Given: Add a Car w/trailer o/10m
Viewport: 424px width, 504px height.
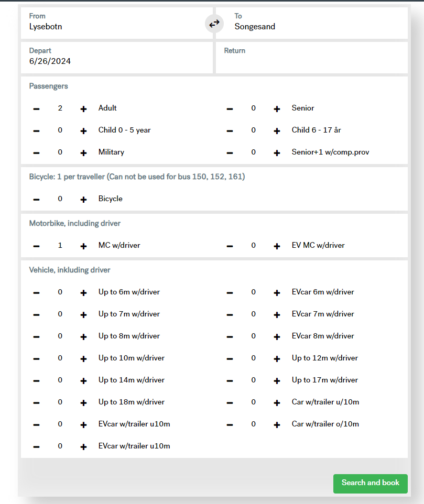Looking at the screenshot, I should click(x=277, y=424).
